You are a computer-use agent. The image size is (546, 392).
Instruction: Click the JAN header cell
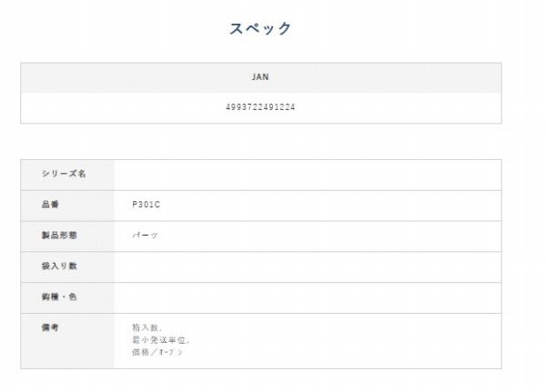[x=260, y=77]
